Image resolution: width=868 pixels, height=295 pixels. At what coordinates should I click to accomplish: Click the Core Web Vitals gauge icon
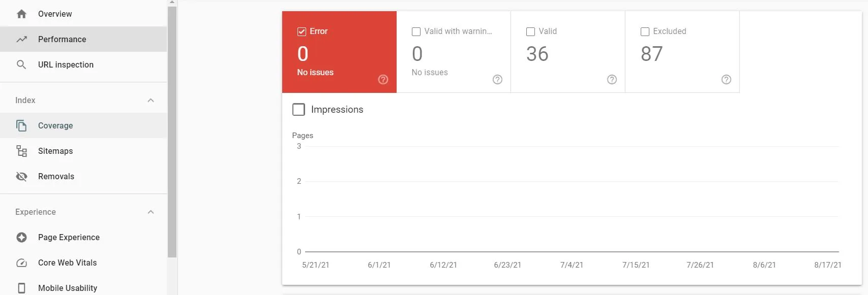point(21,263)
